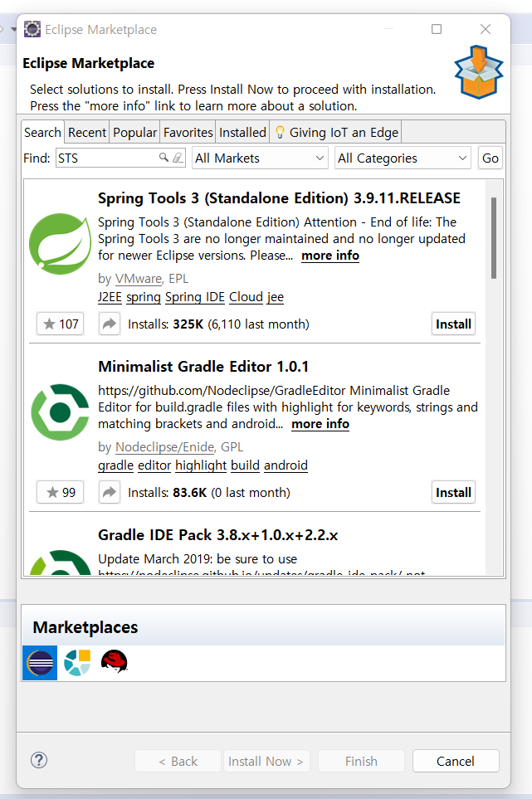The height and width of the screenshot is (799, 532).
Task: Click the J2EE tag link
Action: click(x=110, y=297)
